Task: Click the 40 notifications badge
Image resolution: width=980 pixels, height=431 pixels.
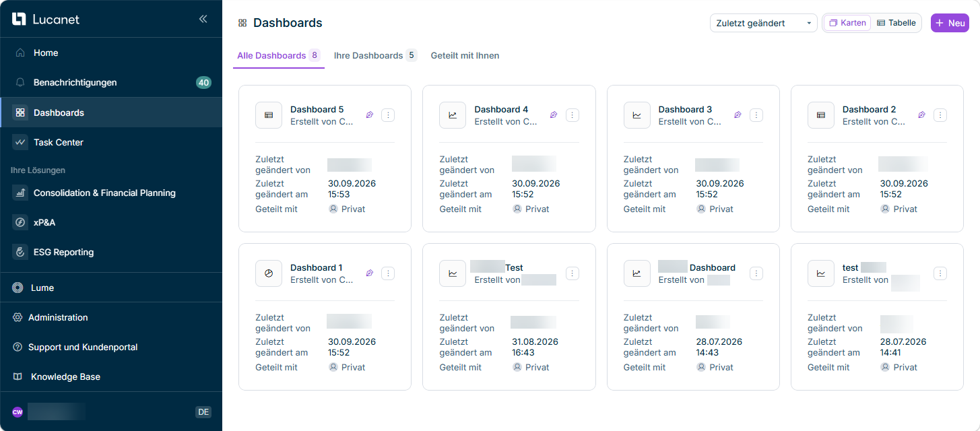Action: (x=203, y=83)
